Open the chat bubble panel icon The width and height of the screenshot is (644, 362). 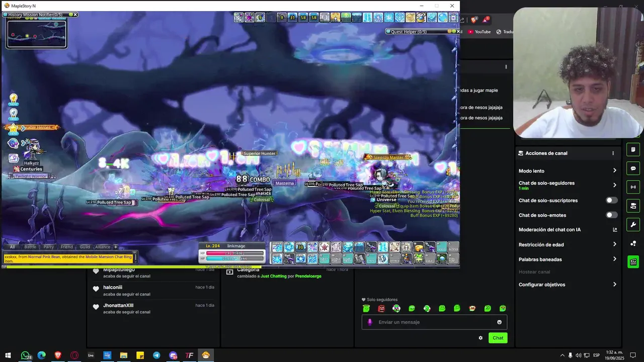click(x=633, y=168)
